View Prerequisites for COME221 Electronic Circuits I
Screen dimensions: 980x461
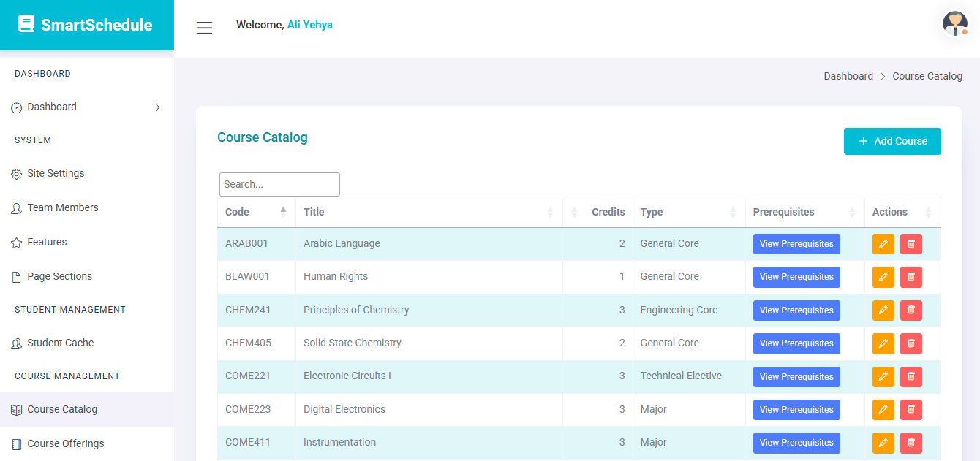click(796, 377)
